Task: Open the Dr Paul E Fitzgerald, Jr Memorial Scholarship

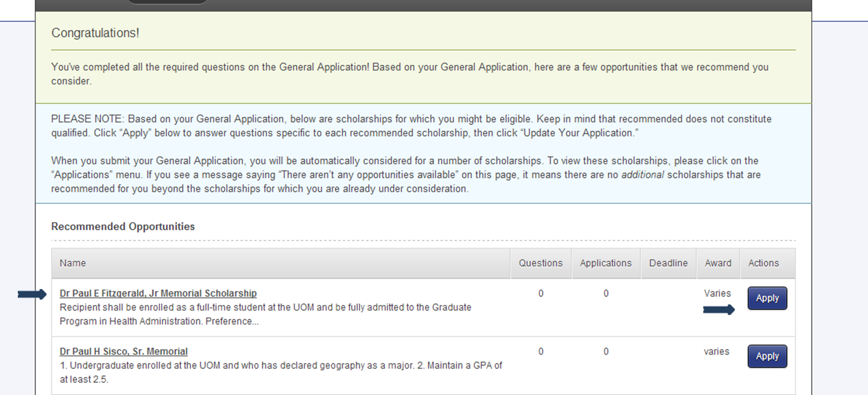Action: [x=158, y=293]
